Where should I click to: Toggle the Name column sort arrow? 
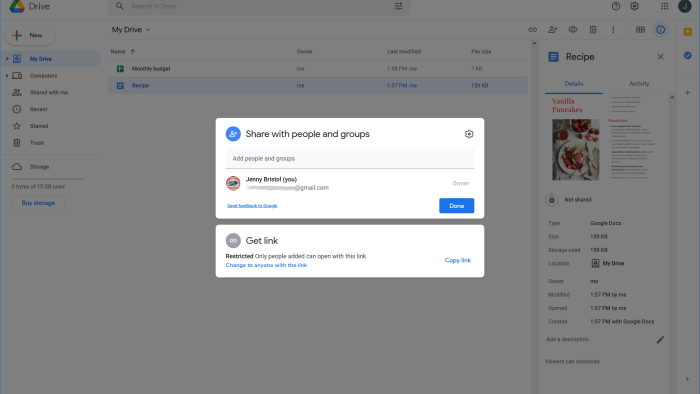tap(133, 52)
